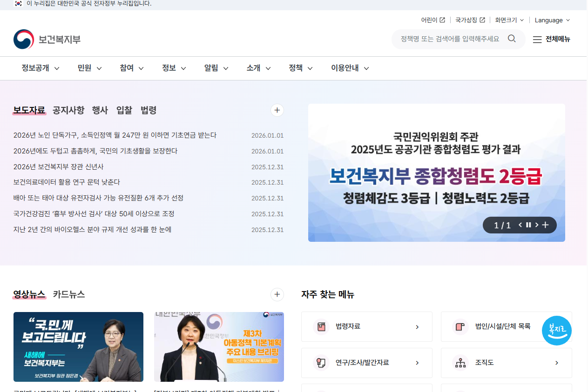The width and height of the screenshot is (588, 392).
Task: Click the 보건복지부 logo
Action: [47, 39]
